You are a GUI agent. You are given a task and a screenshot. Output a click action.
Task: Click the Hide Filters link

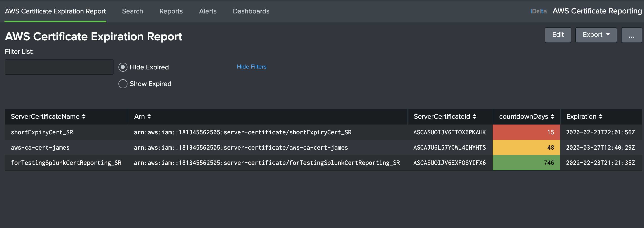(x=252, y=67)
